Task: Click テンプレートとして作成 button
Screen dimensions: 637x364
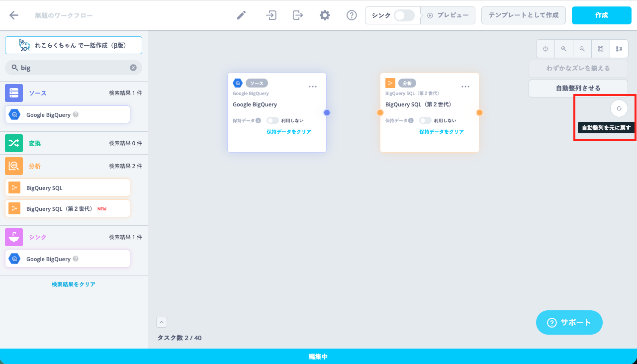Action: click(x=524, y=15)
